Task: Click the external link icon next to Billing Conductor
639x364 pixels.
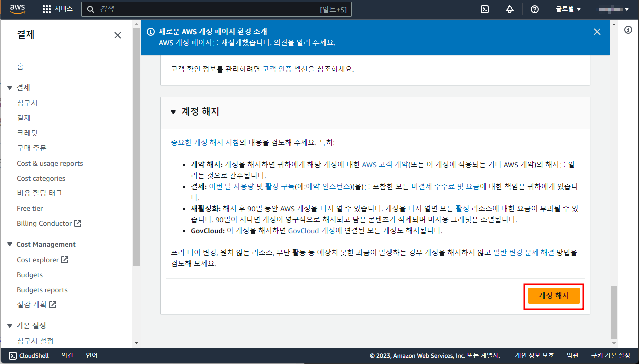Action: [x=78, y=223]
